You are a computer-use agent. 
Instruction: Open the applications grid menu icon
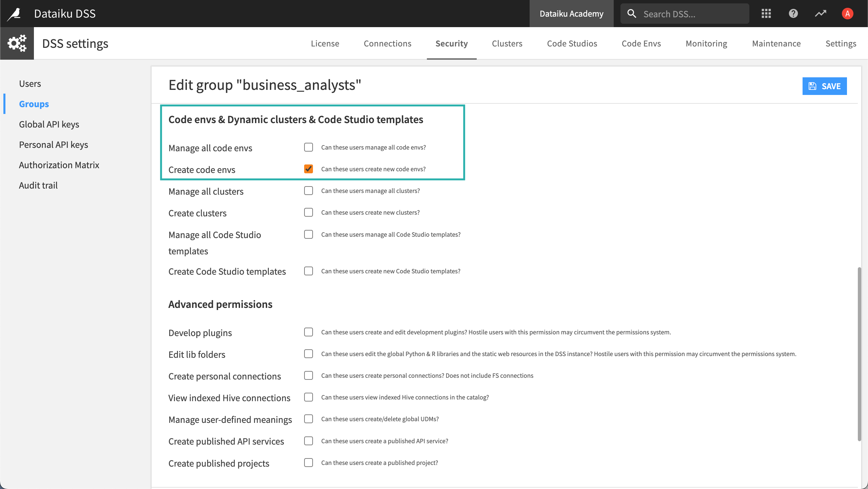(x=766, y=13)
